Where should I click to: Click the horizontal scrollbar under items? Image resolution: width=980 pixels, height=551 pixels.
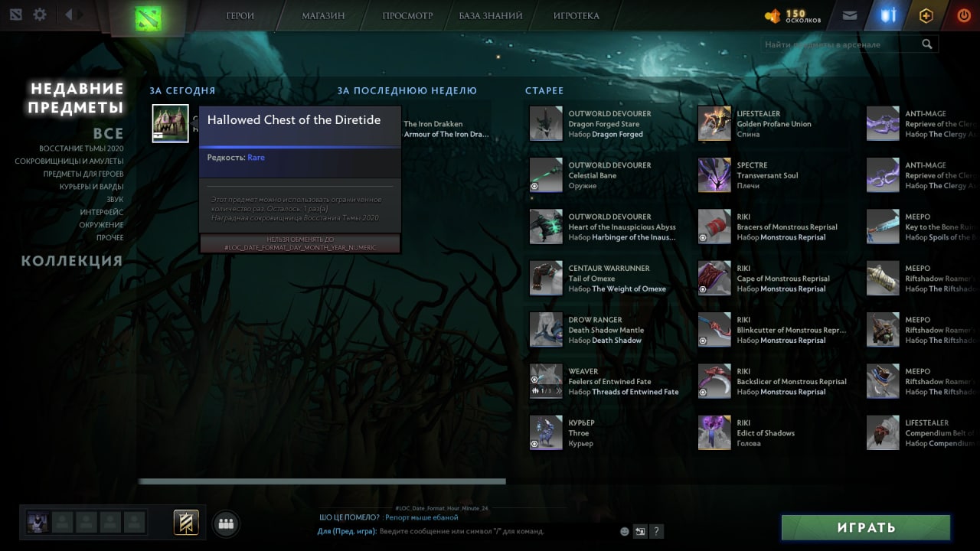click(x=322, y=481)
